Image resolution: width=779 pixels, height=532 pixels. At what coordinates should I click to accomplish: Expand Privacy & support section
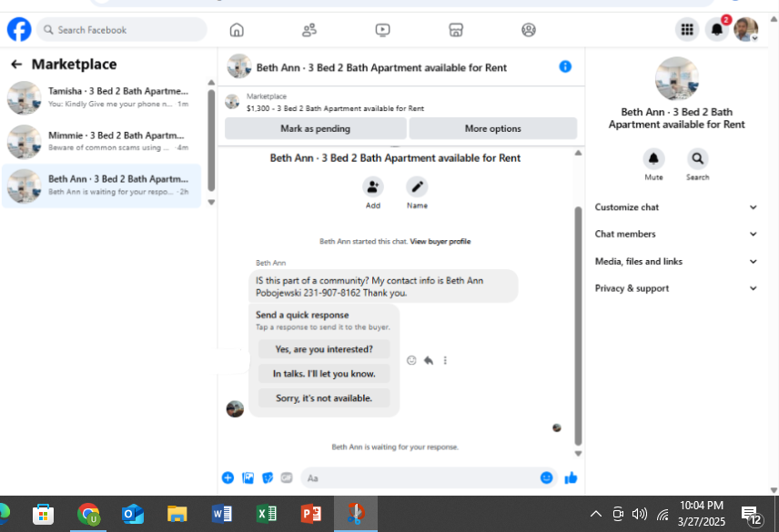pyautogui.click(x=675, y=288)
